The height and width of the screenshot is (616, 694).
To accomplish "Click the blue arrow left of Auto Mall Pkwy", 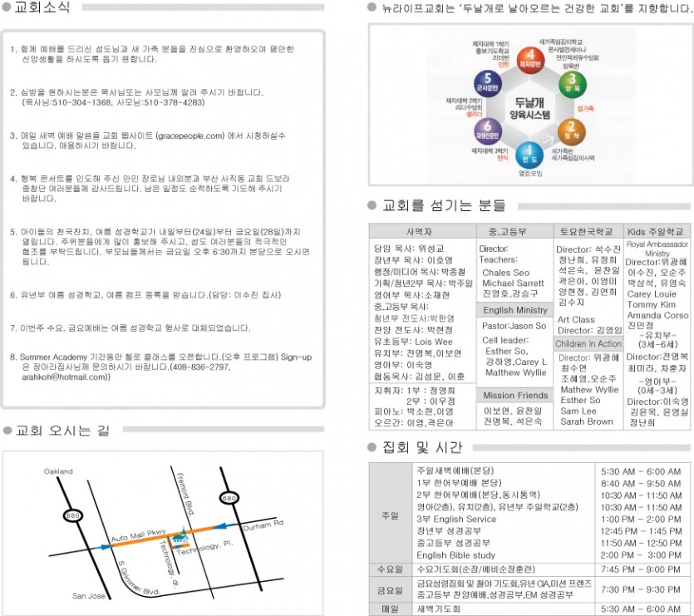I will (102, 547).
